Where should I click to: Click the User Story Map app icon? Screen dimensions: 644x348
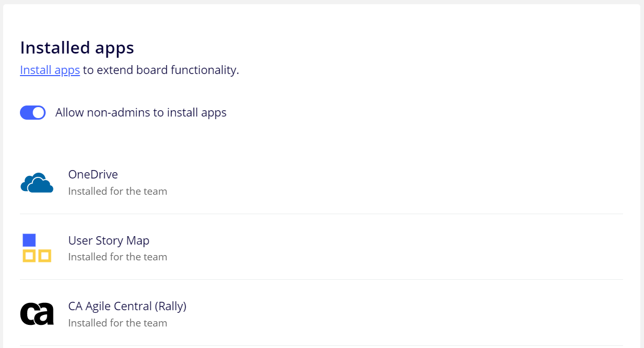[37, 248]
